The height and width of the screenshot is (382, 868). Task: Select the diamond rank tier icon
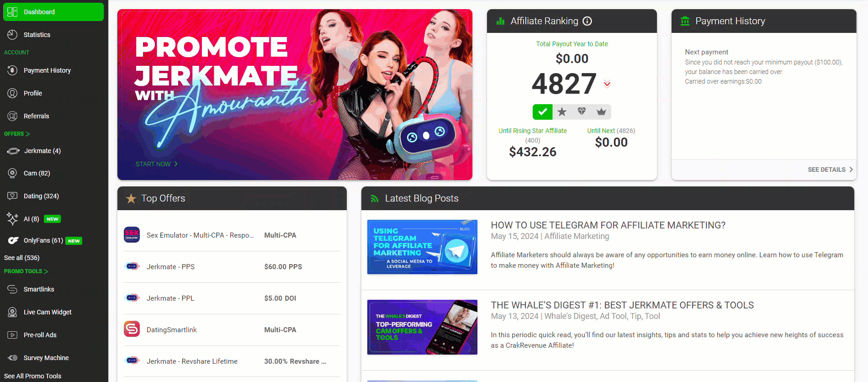582,111
